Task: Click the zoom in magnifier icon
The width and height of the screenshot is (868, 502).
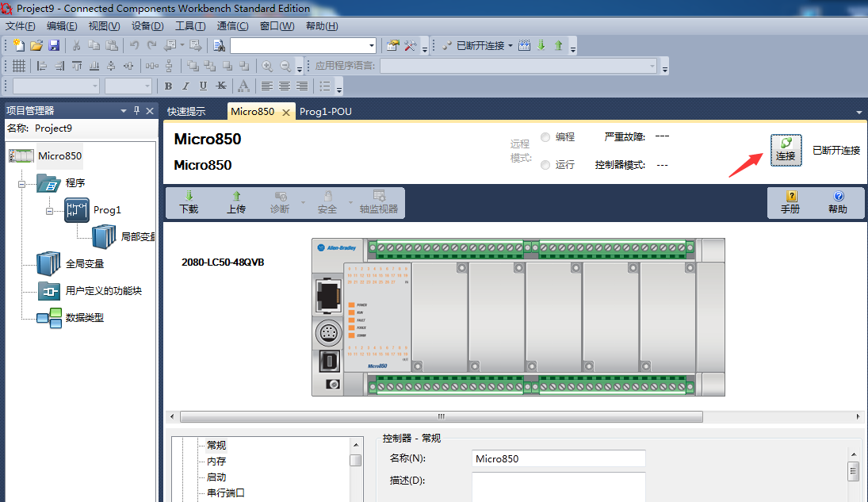Action: pos(267,66)
